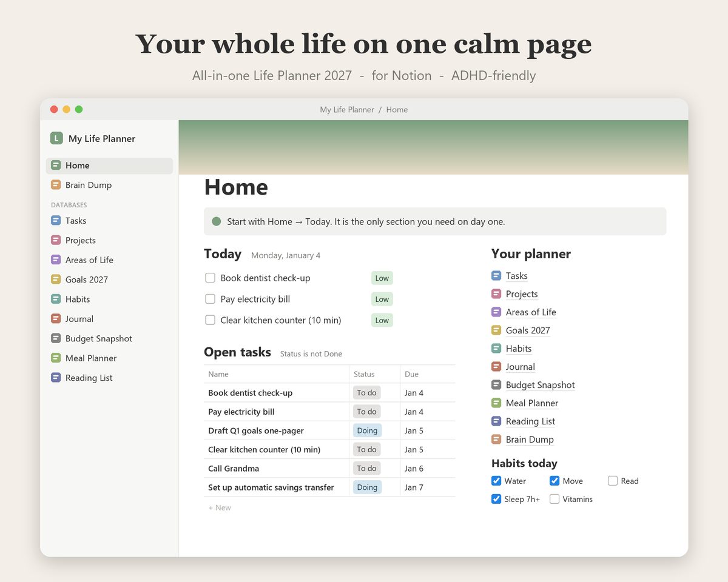
Task: Click the Status column header
Action: coord(364,374)
